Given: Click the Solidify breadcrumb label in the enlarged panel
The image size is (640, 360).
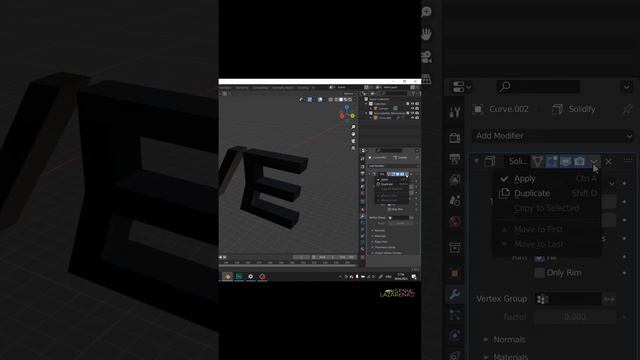Looking at the screenshot, I should click(582, 109).
